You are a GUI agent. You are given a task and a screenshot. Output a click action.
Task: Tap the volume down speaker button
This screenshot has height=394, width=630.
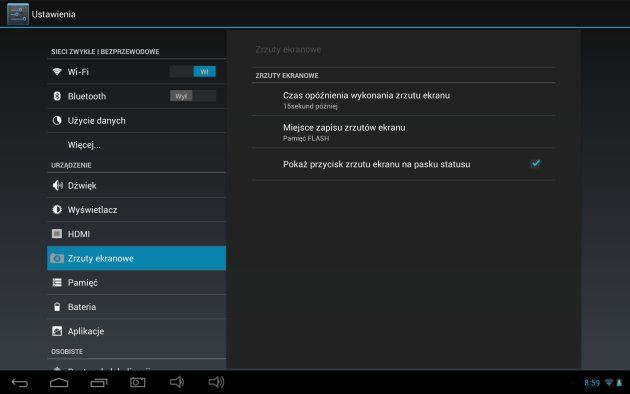tap(177, 382)
